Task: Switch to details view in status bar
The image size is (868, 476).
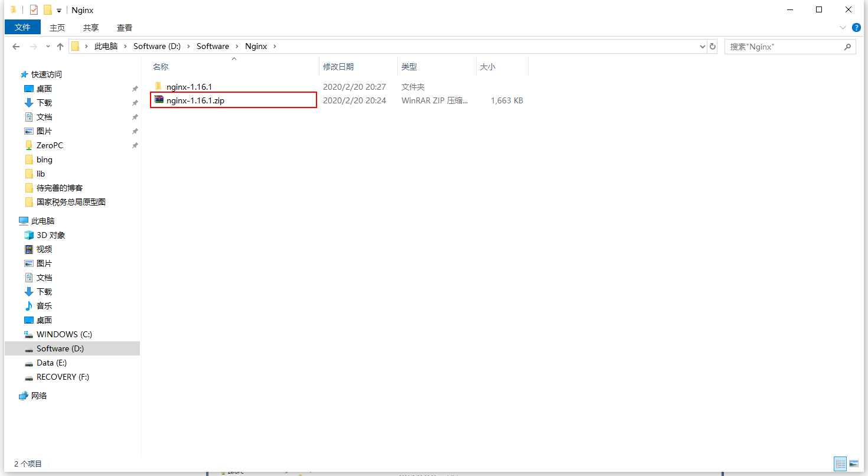Action: 840,464
